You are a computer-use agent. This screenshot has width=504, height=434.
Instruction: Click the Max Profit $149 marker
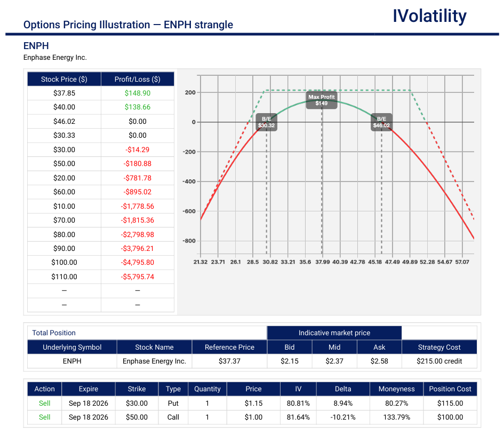(322, 100)
